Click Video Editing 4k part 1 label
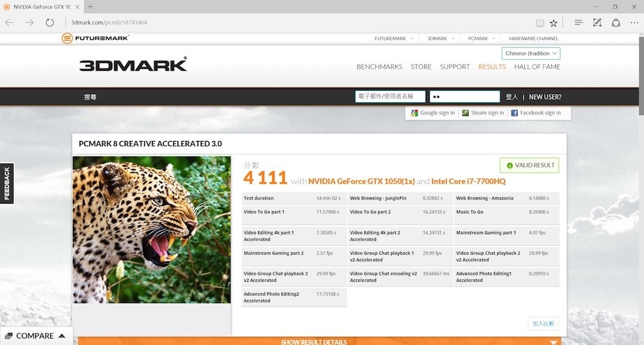Screen dimensions: 644x345 tap(269, 236)
